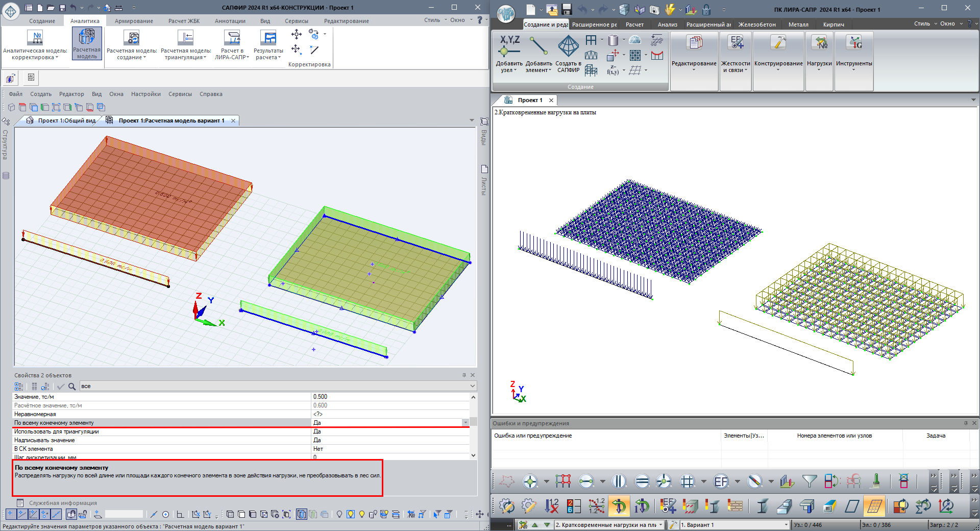This screenshot has width=980, height=531.
Task: Toggle the highlighted plate mesh display button
Action: tap(874, 506)
